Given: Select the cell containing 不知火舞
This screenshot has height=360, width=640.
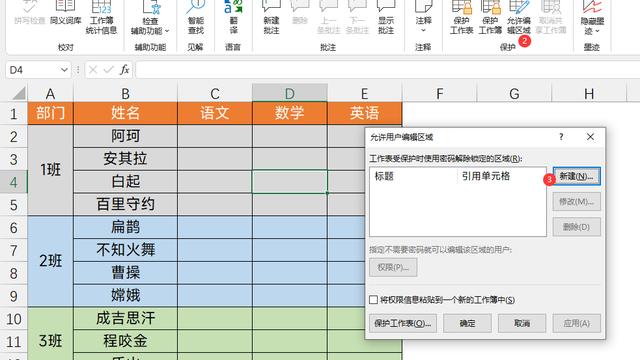Looking at the screenshot, I should click(x=125, y=250).
